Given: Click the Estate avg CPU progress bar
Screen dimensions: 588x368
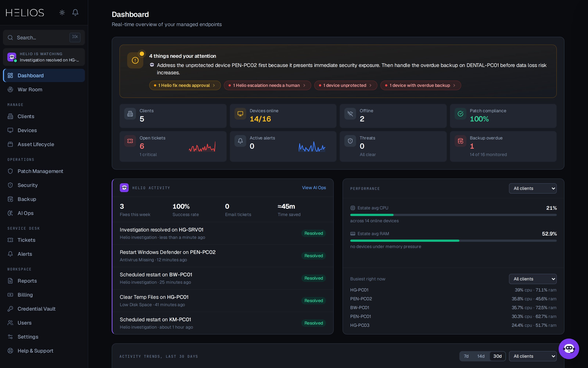Looking at the screenshot, I should pyautogui.click(x=453, y=215).
